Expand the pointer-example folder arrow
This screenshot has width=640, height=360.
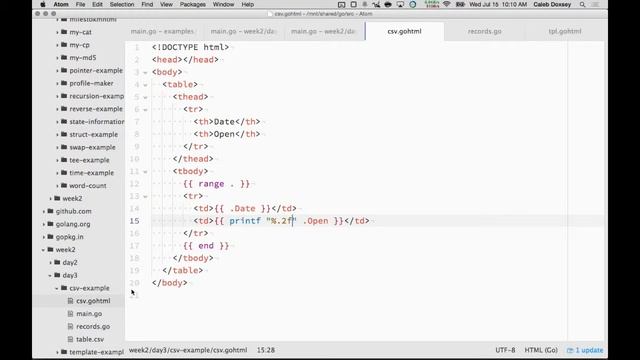[x=58, y=71]
